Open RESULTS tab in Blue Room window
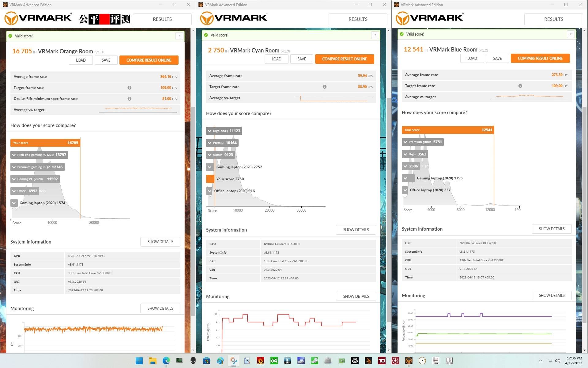 tap(553, 19)
